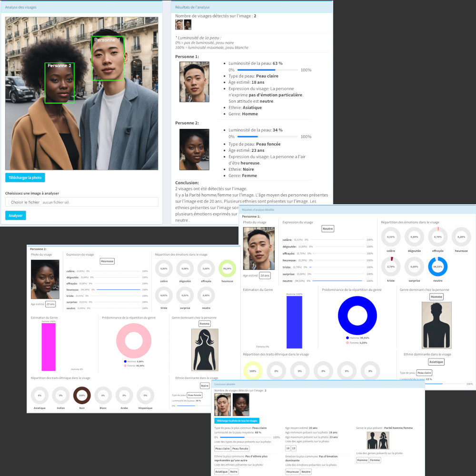Click the large blue gender donut chart

[357, 315]
